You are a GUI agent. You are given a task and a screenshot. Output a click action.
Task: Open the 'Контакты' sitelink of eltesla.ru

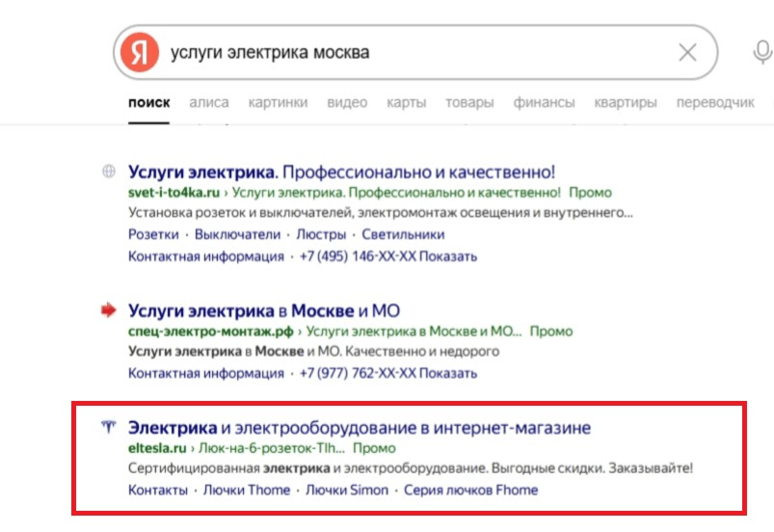tap(158, 490)
